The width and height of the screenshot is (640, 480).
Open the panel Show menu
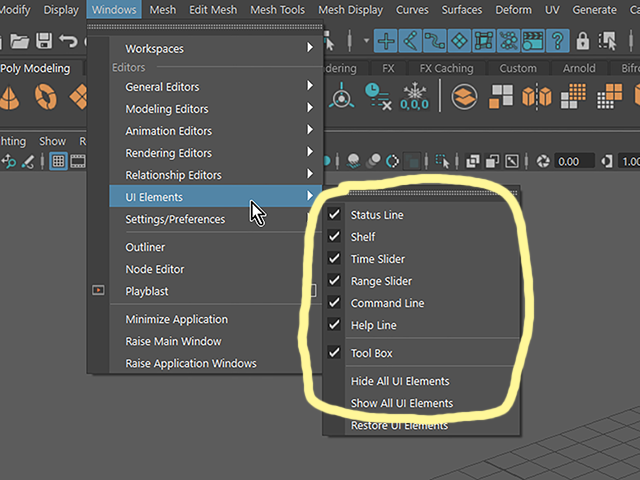(52, 141)
